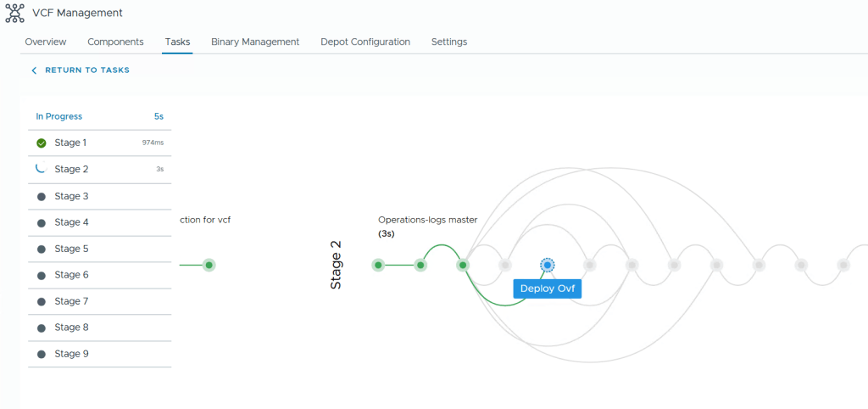Switch to the Components tab
This screenshot has height=409, width=868.
click(115, 42)
